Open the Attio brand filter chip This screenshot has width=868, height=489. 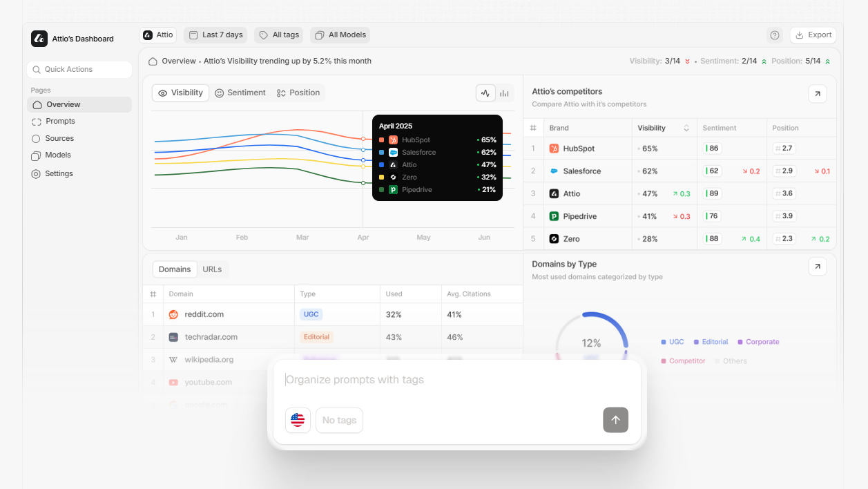coord(158,35)
